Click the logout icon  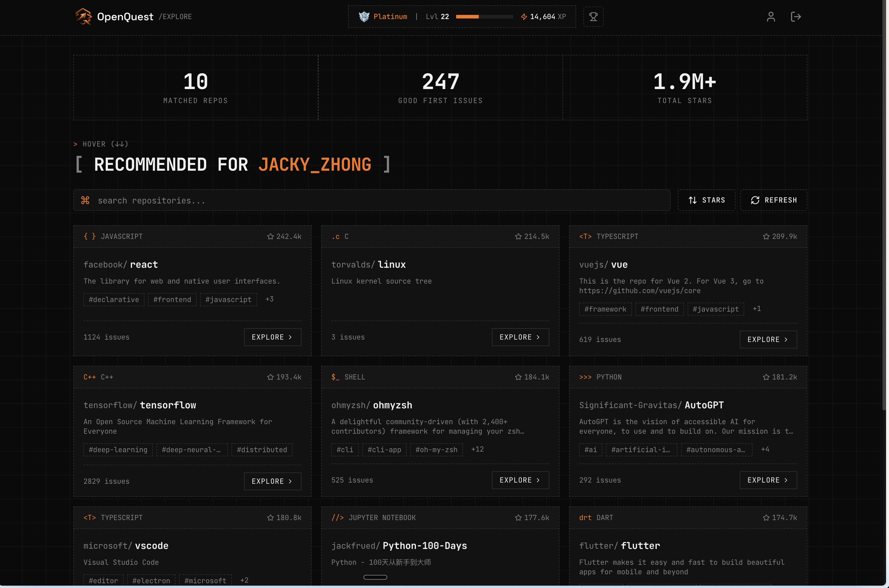[x=795, y=16]
